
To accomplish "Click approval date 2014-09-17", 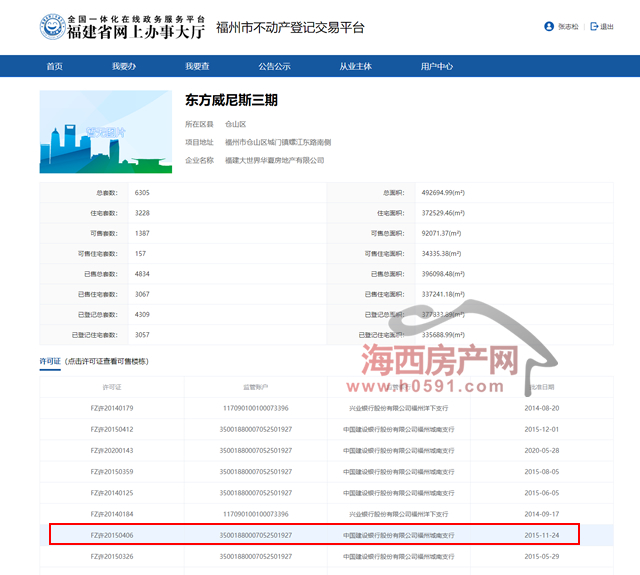I will click(542, 514).
